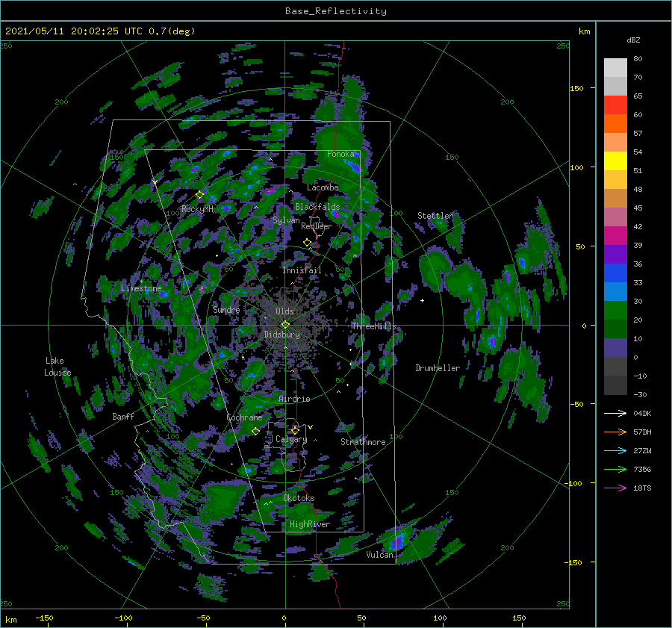Viewport: 672px width, 628px height.
Task: Click the Olds city label
Action: (284, 311)
